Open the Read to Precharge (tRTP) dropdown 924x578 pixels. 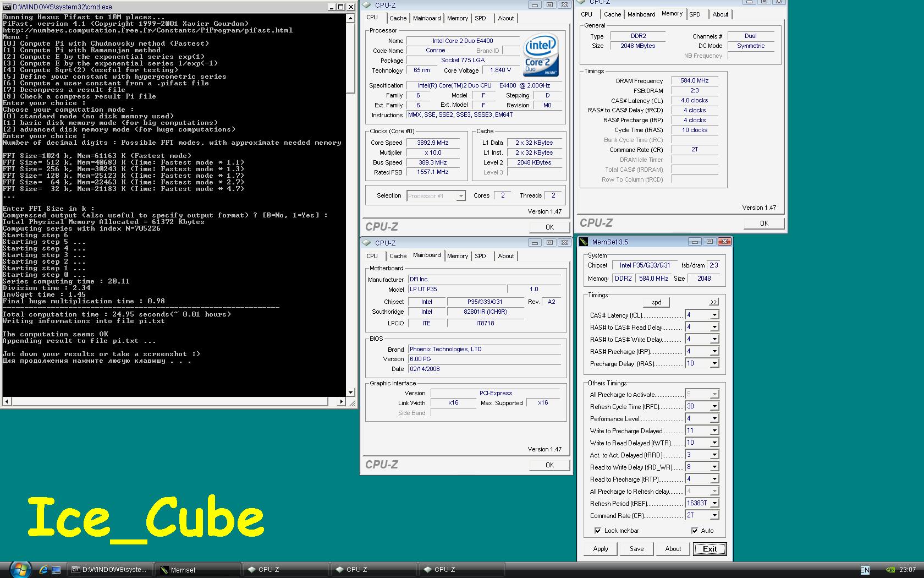(714, 479)
